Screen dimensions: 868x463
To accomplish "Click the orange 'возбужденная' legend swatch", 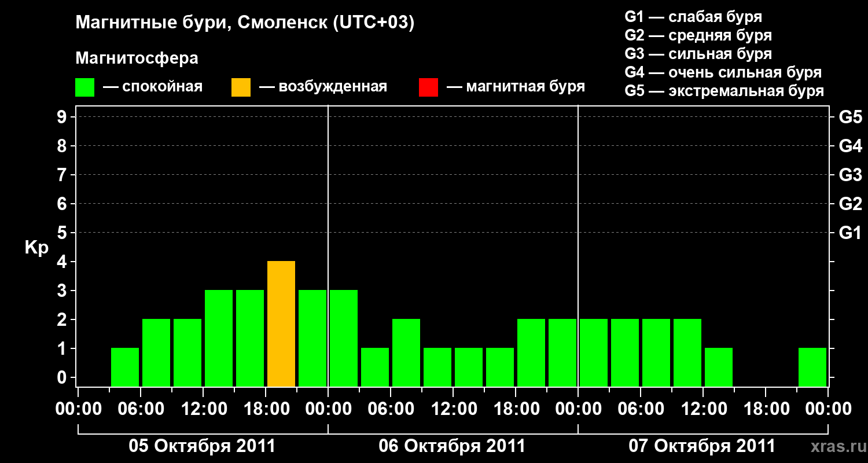I will pyautogui.click(x=241, y=87).
